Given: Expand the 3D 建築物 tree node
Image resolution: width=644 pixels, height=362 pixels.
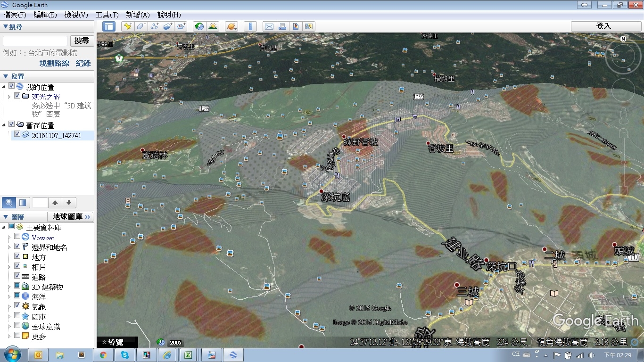Looking at the screenshot, I should pyautogui.click(x=9, y=287).
